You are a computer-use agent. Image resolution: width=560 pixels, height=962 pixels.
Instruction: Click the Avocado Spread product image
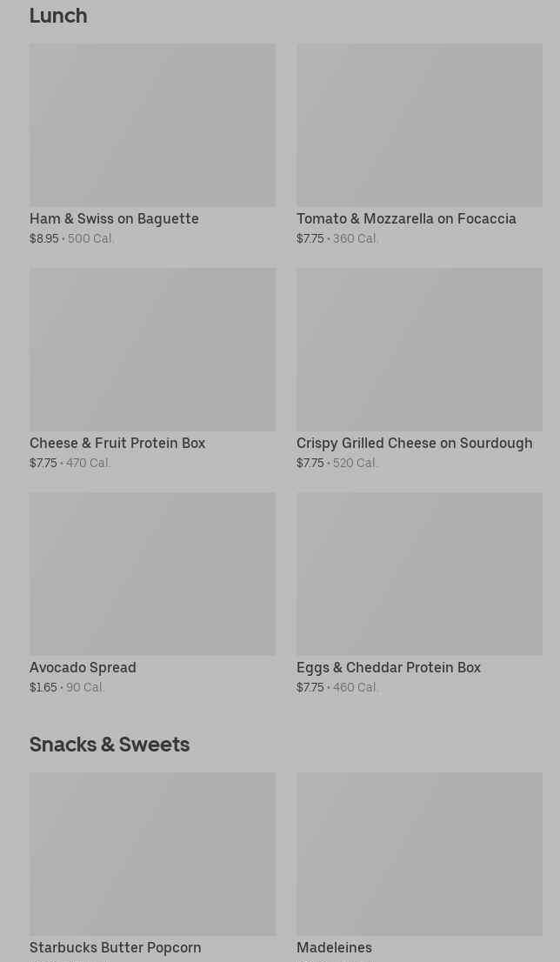(x=152, y=574)
